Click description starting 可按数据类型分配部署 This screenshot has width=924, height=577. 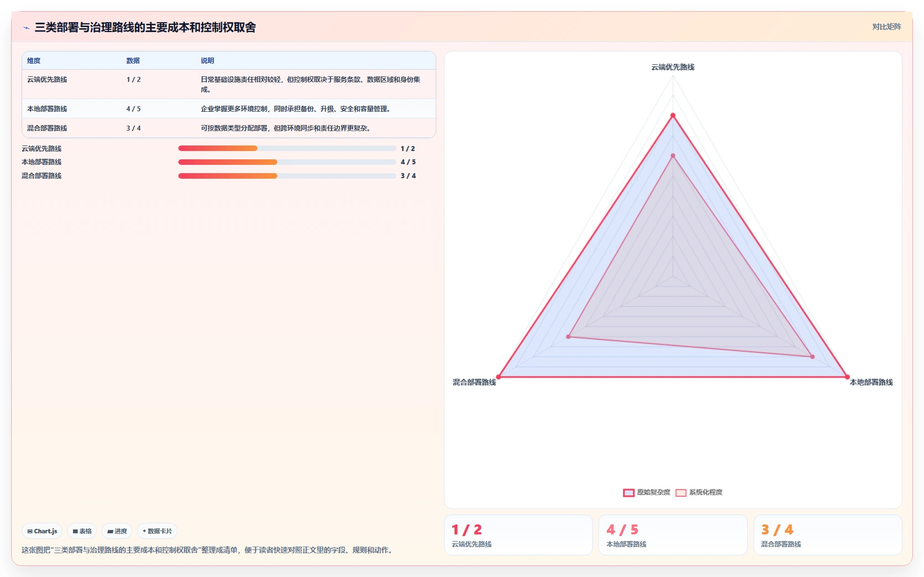287,128
